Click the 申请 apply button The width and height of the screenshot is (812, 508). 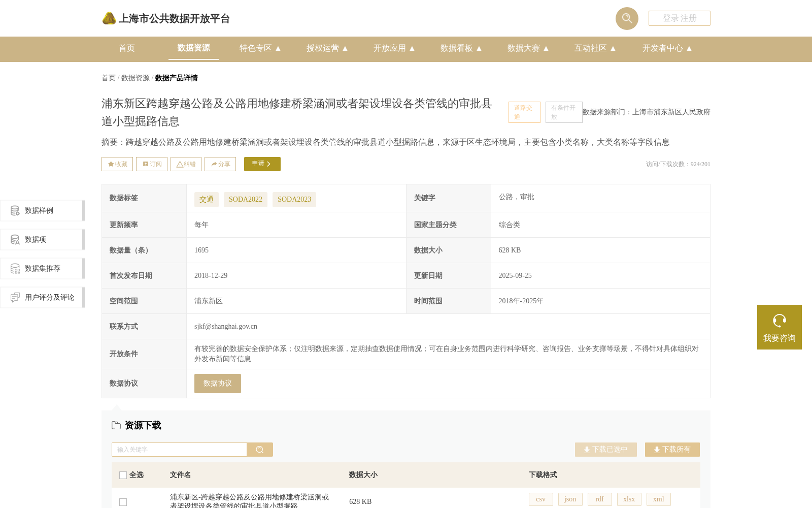[262, 164]
